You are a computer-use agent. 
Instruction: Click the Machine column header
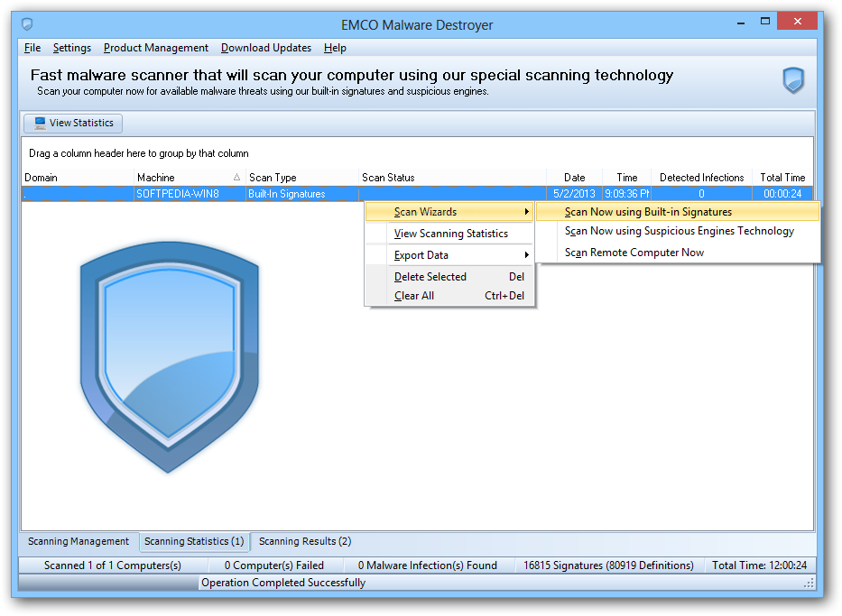coord(190,178)
